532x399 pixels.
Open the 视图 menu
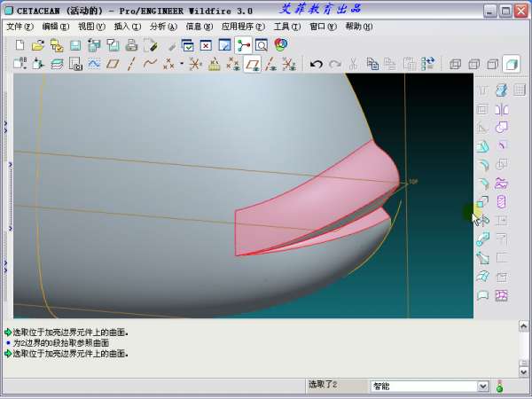tap(91, 27)
